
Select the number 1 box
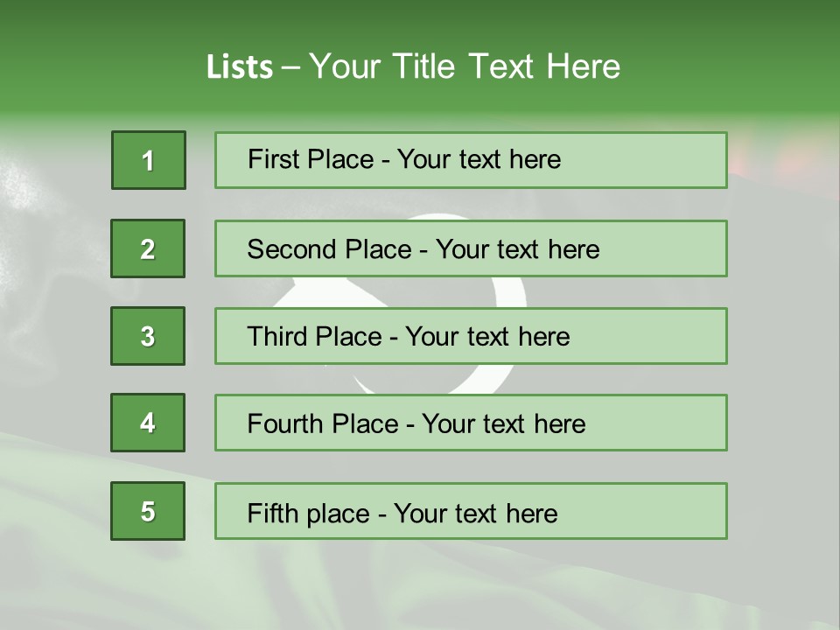(x=148, y=160)
